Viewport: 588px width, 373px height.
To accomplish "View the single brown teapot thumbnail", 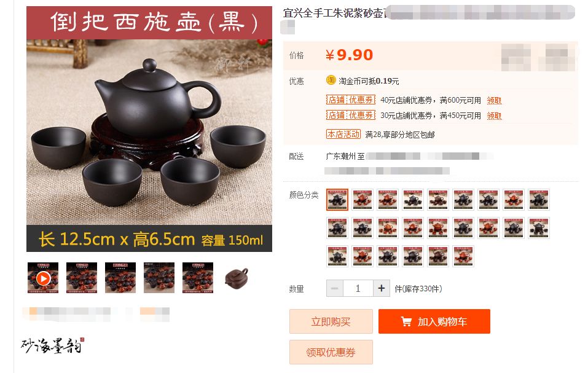I will [x=237, y=278].
